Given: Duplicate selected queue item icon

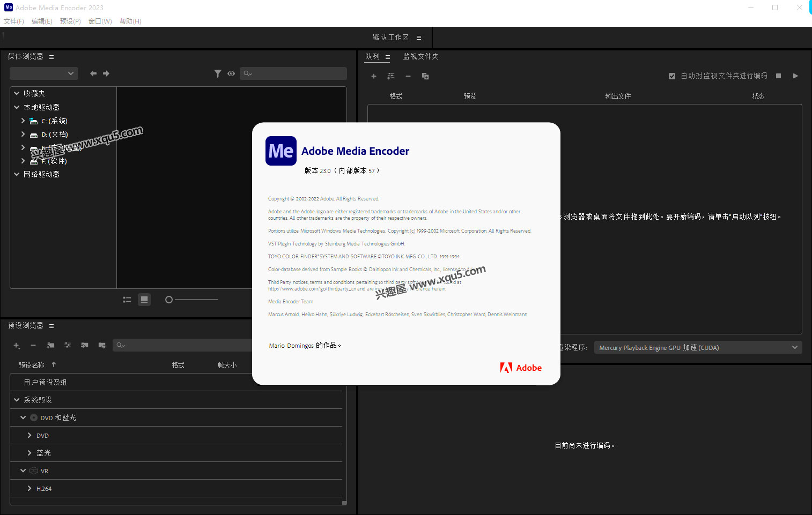Looking at the screenshot, I should pyautogui.click(x=425, y=76).
